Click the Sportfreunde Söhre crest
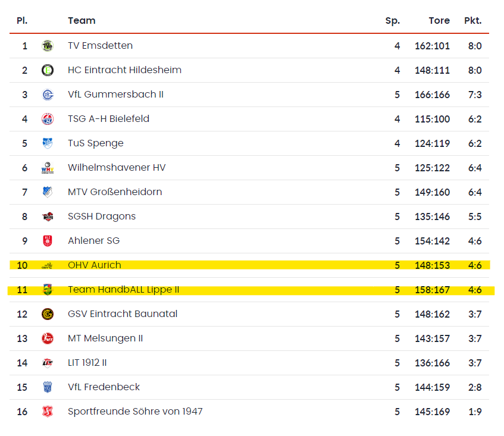Viewport: 504px width, 436px height. [48, 412]
